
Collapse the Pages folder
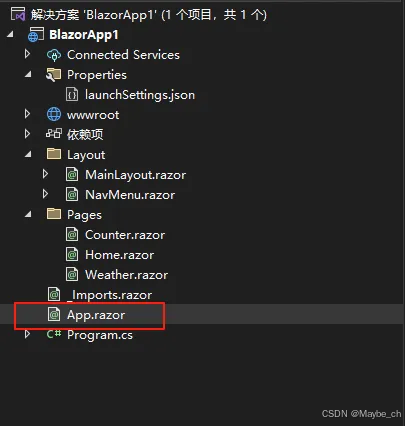(x=28, y=214)
